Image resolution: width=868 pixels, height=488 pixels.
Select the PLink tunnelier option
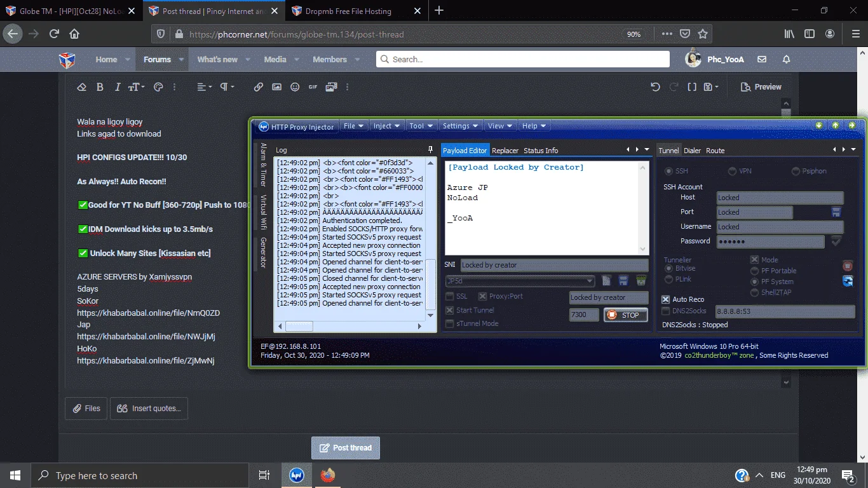668,279
